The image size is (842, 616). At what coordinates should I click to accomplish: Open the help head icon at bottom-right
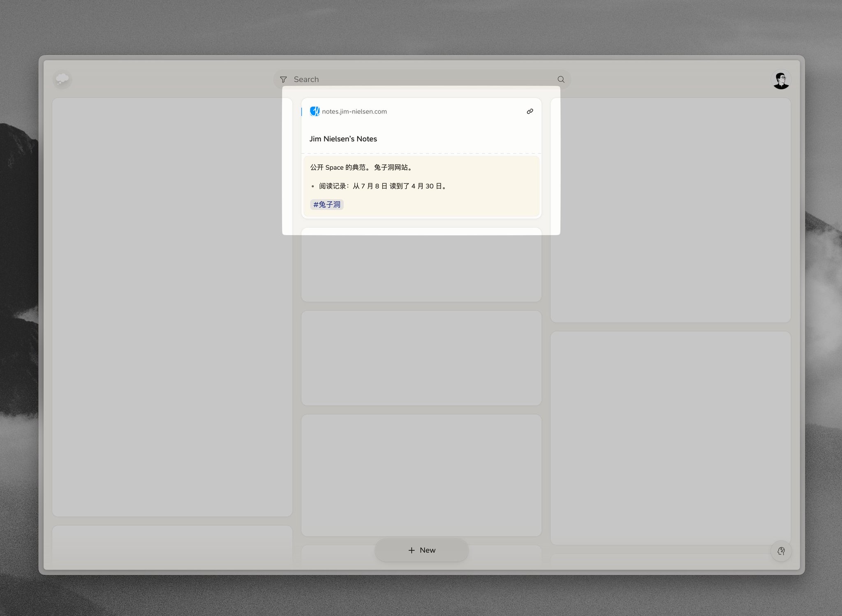[781, 551]
